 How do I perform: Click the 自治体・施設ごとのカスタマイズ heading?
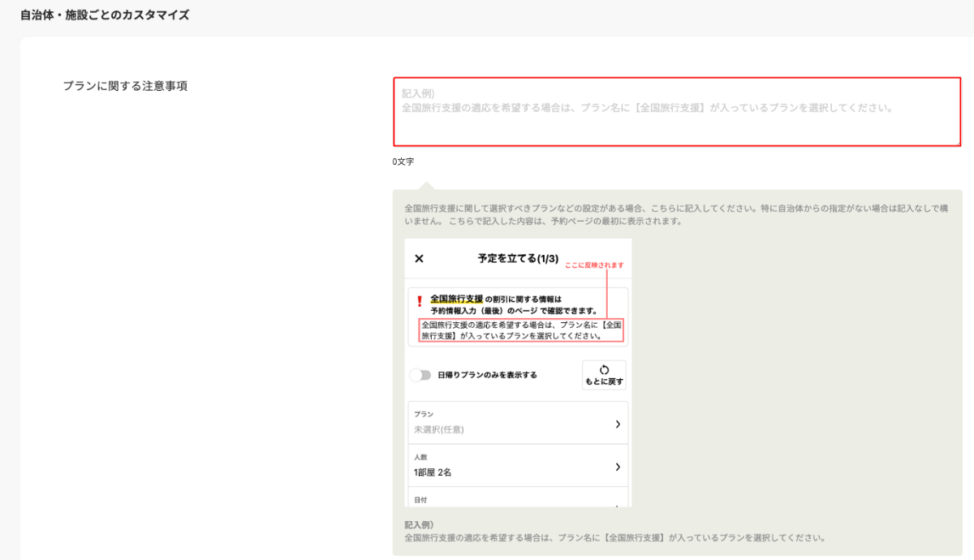pos(105,15)
